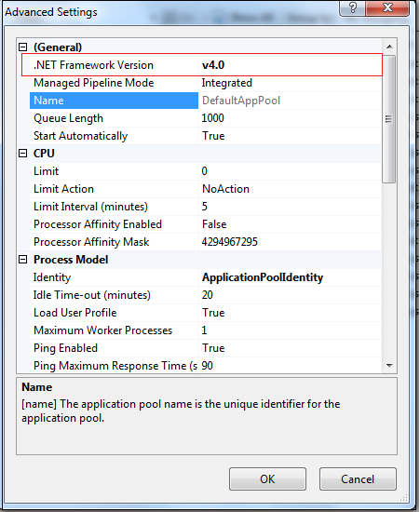Viewport: 420px width, 512px height.
Task: Select Start Automatically property
Action: (114, 136)
